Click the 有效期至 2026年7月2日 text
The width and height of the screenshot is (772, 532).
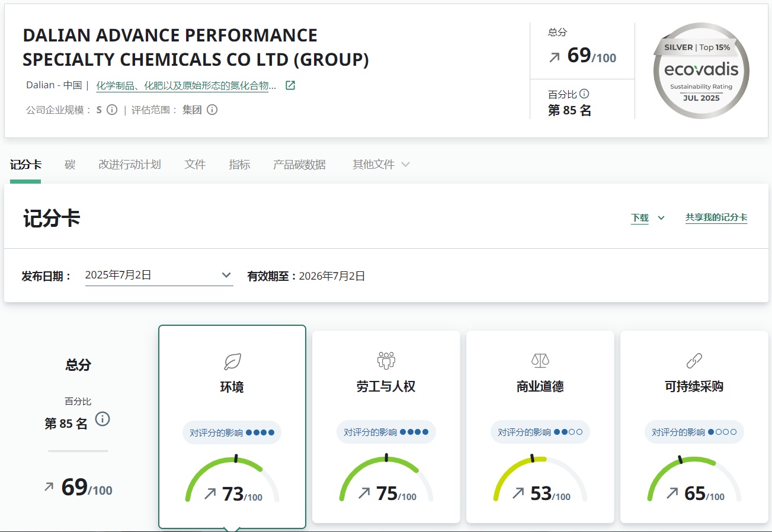click(x=306, y=276)
